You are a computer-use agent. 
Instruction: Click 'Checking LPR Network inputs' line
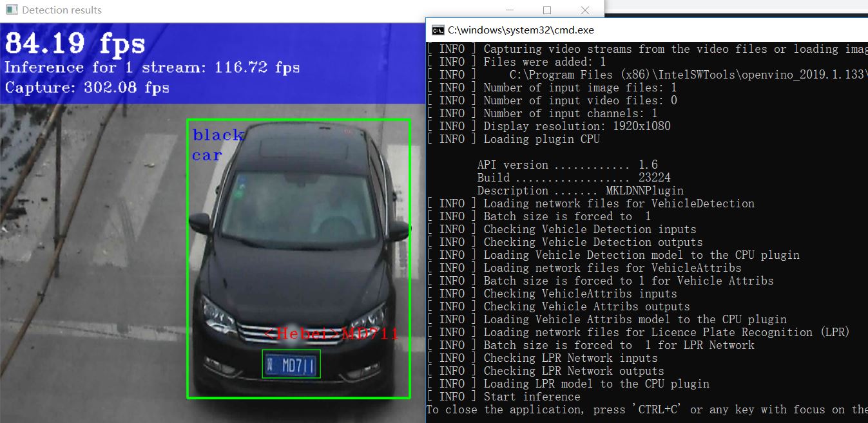point(542,358)
